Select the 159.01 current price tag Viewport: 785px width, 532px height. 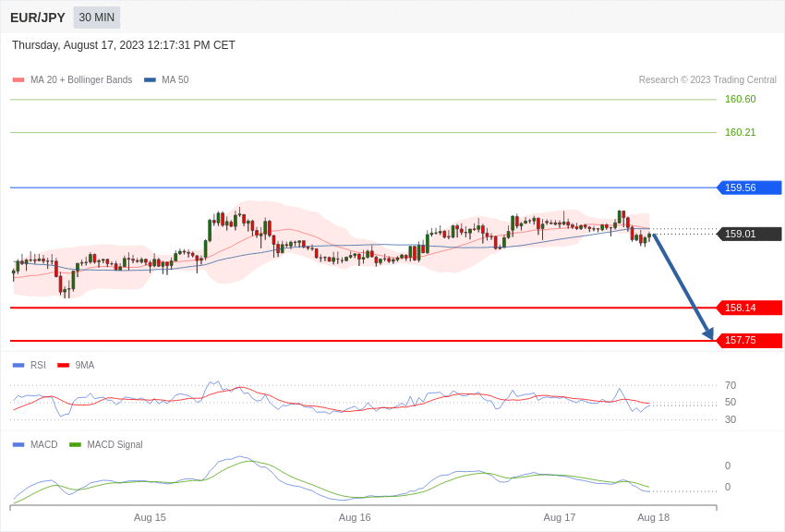[x=750, y=234]
